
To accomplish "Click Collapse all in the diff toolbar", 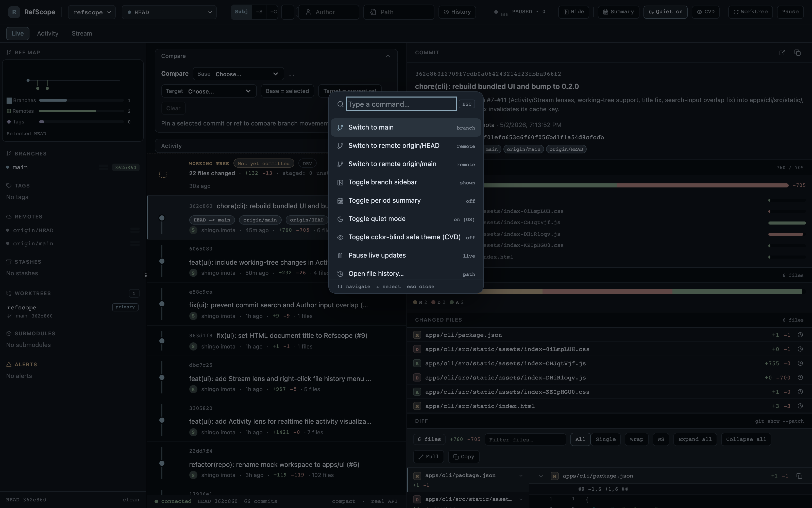I will click(746, 439).
